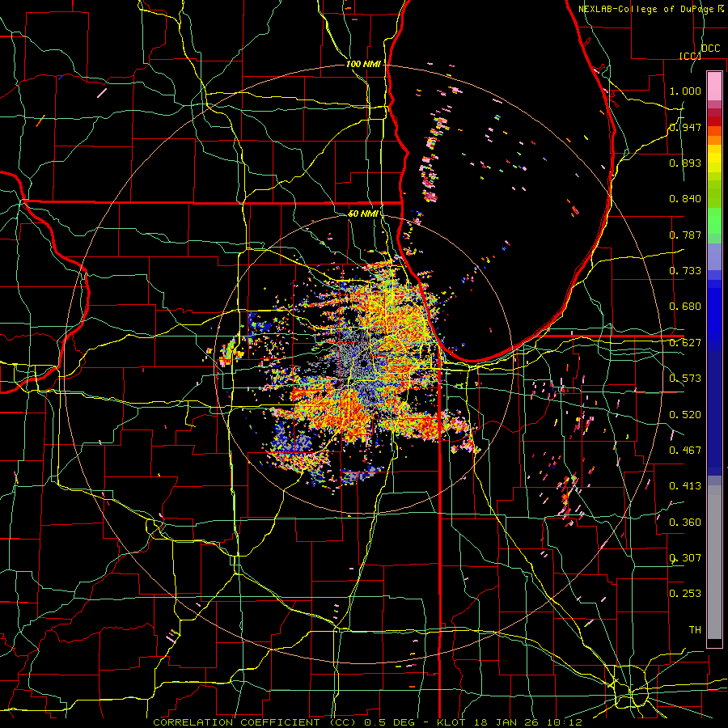Click the 0.787 legend value

coord(685,235)
